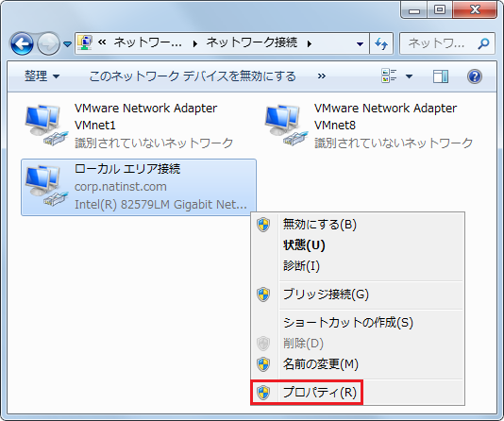
Task: Open the view options dropdown arrow
Action: pyautogui.click(x=409, y=76)
